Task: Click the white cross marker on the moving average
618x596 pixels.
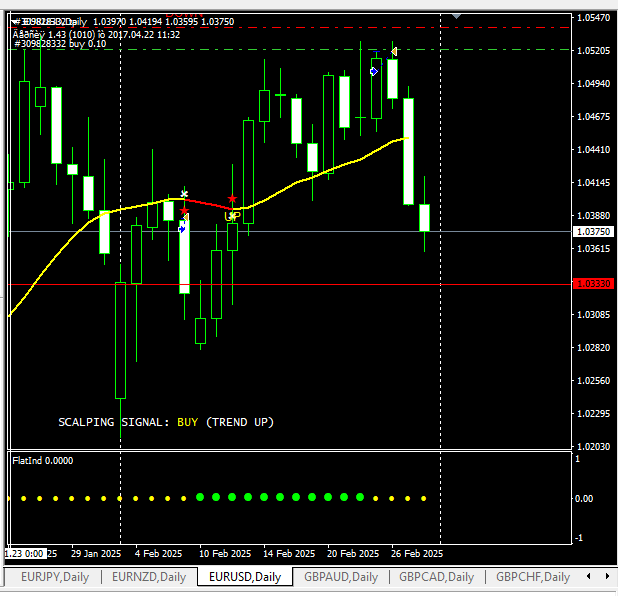Action: (x=184, y=194)
